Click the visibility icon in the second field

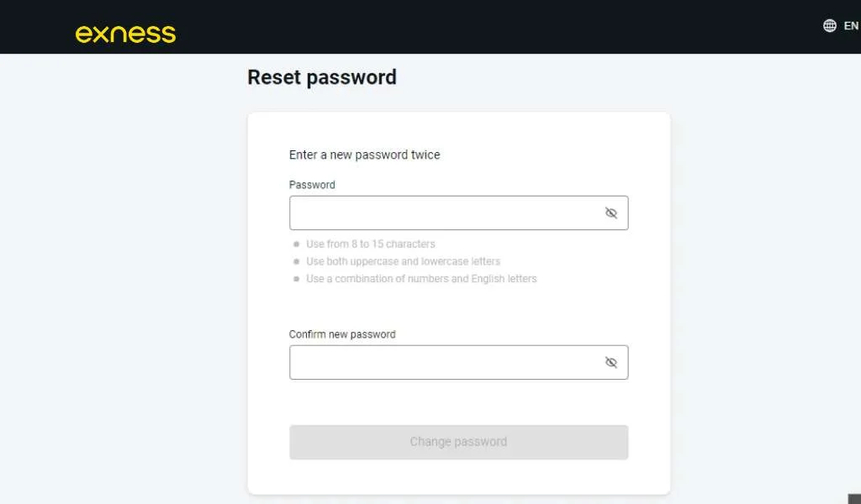tap(611, 362)
